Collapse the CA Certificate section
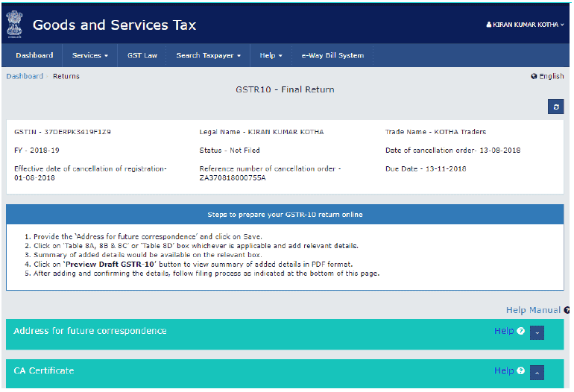574x392 pixels. [x=537, y=373]
